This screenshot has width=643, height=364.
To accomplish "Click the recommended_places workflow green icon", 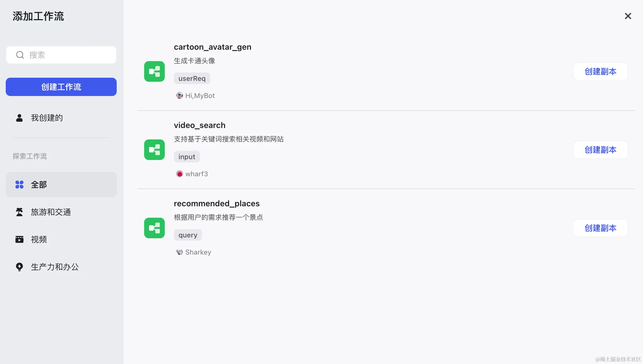I will 154,228.
